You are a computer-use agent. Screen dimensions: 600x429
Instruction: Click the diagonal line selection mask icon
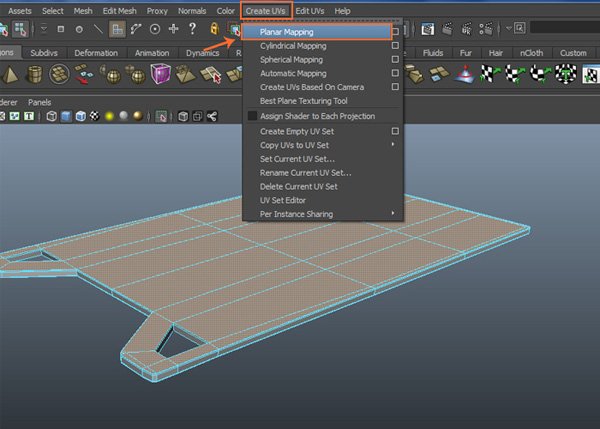98,29
